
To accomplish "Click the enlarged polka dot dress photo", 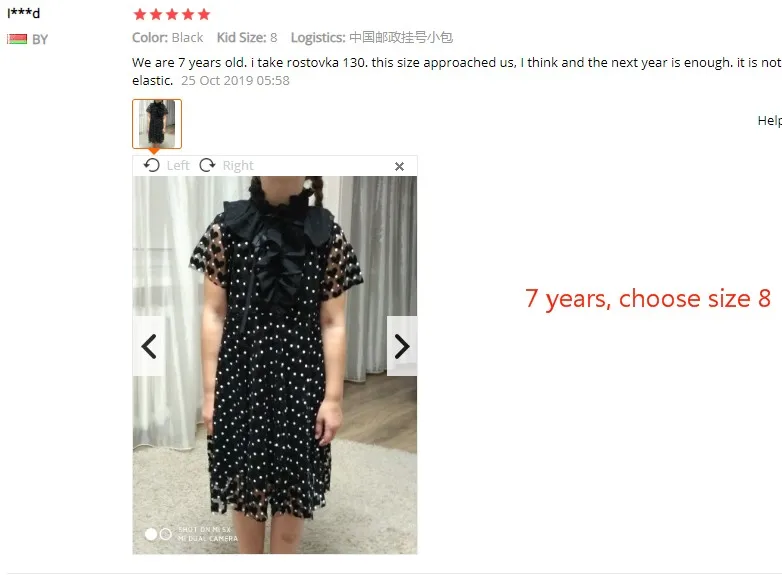I will click(x=275, y=365).
